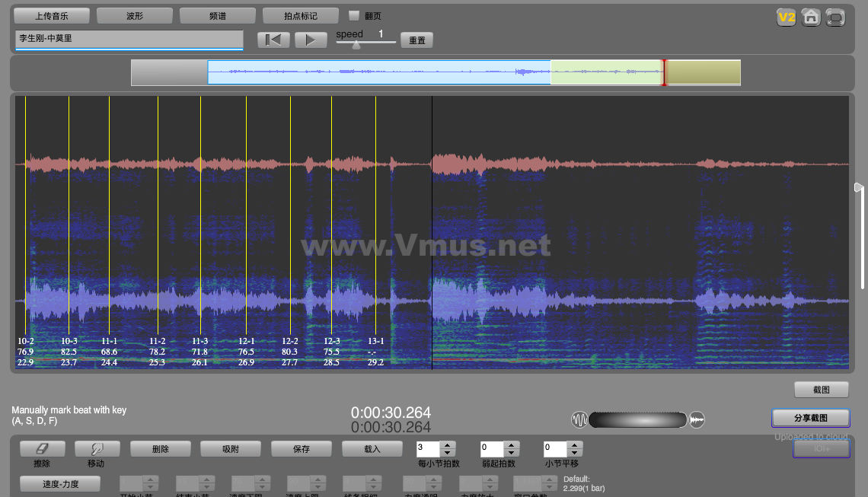Click the vertical scrollbar beside the spectrogram
The width and height of the screenshot is (868, 497).
click(861, 235)
